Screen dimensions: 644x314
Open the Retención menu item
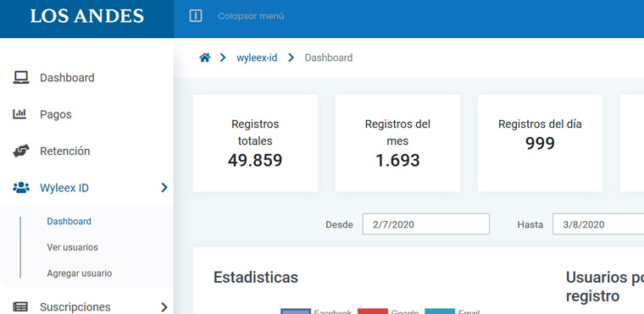point(65,151)
